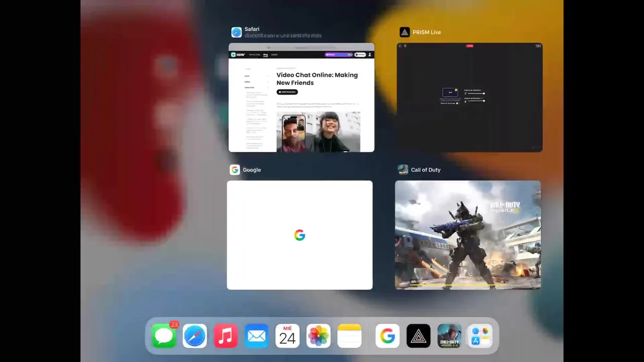Click the video chat photo in Safari card
This screenshot has width=644, height=362.
[x=318, y=132]
